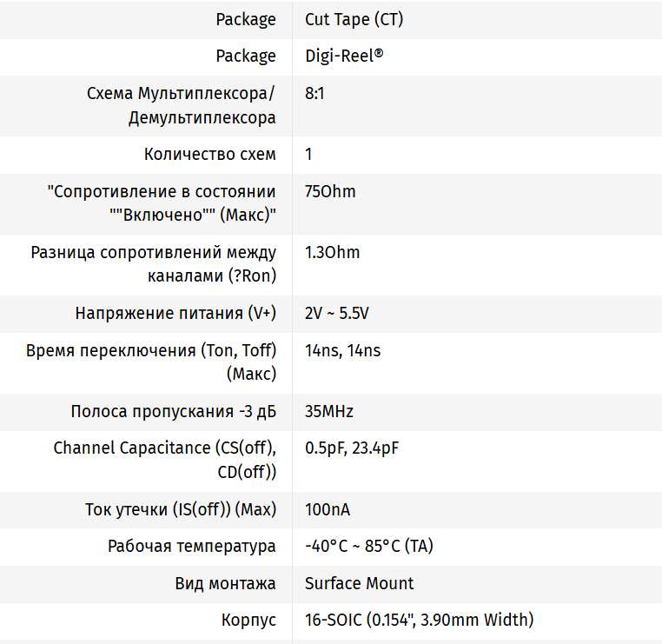Click the -40°C ~ 85°C (TA) temperature value
Image resolution: width=662 pixels, height=644 pixels.
[x=368, y=547]
